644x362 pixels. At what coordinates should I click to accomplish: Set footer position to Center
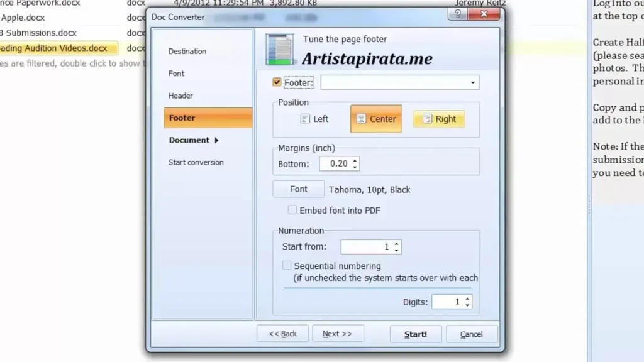click(x=376, y=119)
